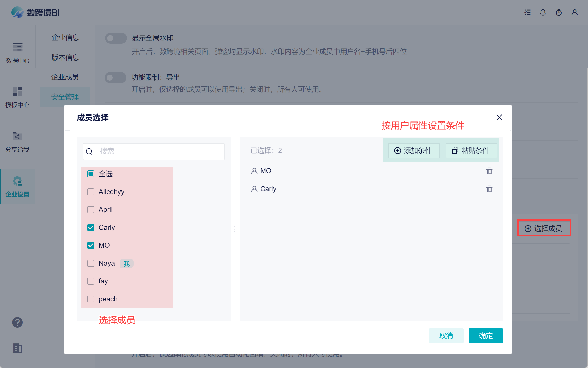This screenshot has width=588, height=368.
Task: Toggle the 全选 select-all checkbox
Action: click(91, 174)
